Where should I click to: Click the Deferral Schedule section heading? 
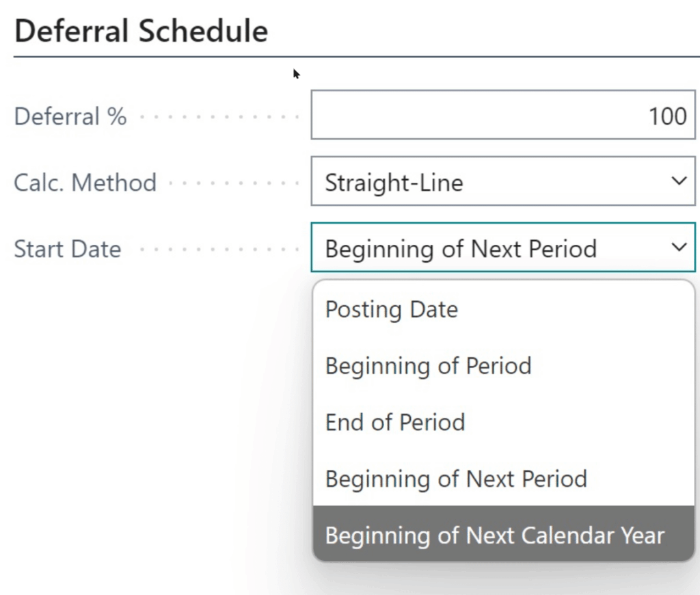pos(141,31)
